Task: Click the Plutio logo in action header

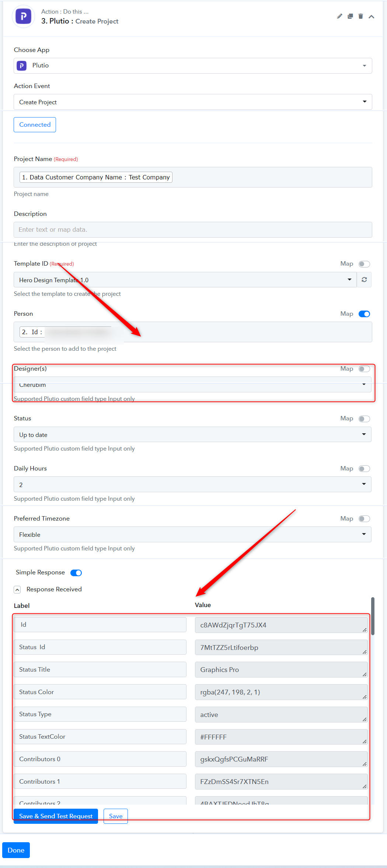Action: click(23, 16)
